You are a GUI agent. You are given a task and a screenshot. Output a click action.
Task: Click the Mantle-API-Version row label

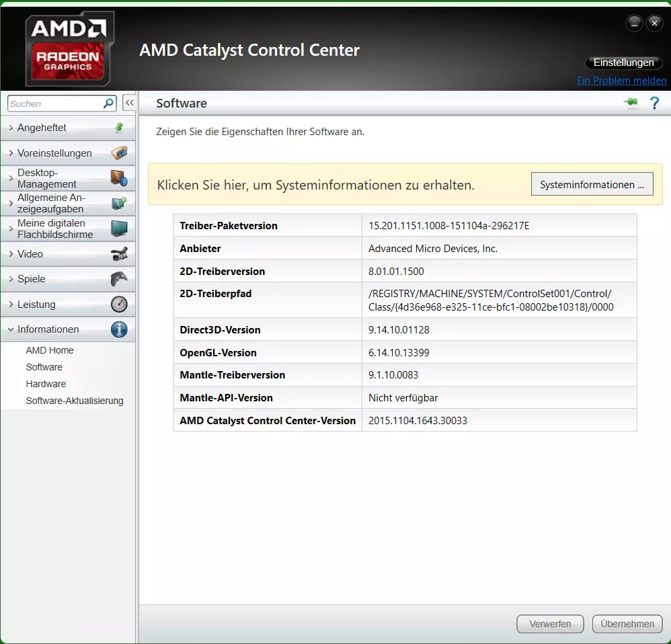pos(226,398)
